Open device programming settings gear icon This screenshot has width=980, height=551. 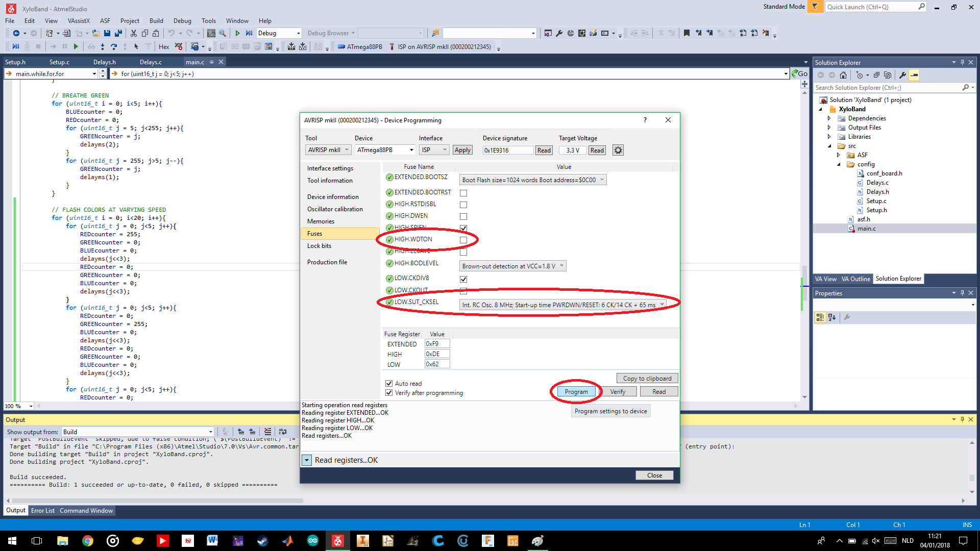(618, 150)
